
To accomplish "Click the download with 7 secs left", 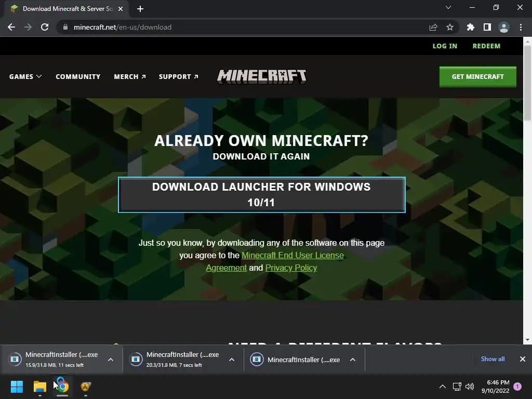I will coord(178,360).
